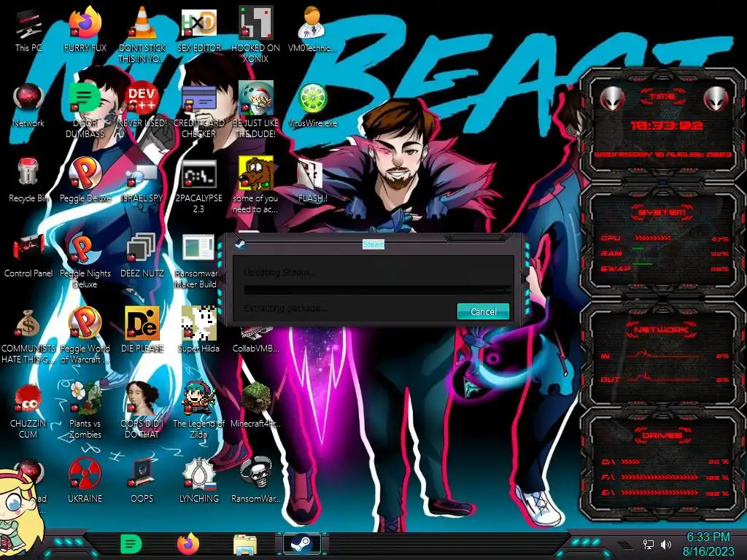The width and height of the screenshot is (747, 560).
Task: Click the DRIVES widget header
Action: click(x=662, y=435)
